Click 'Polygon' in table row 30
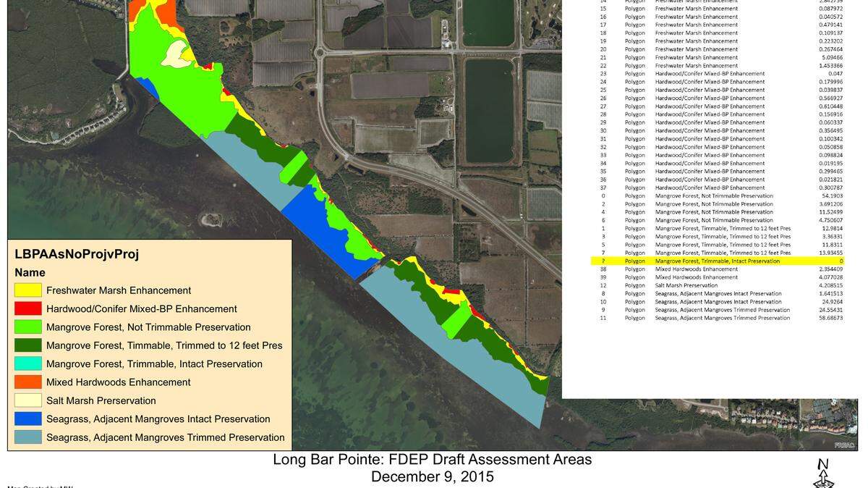The height and width of the screenshot is (488, 868). (635, 130)
